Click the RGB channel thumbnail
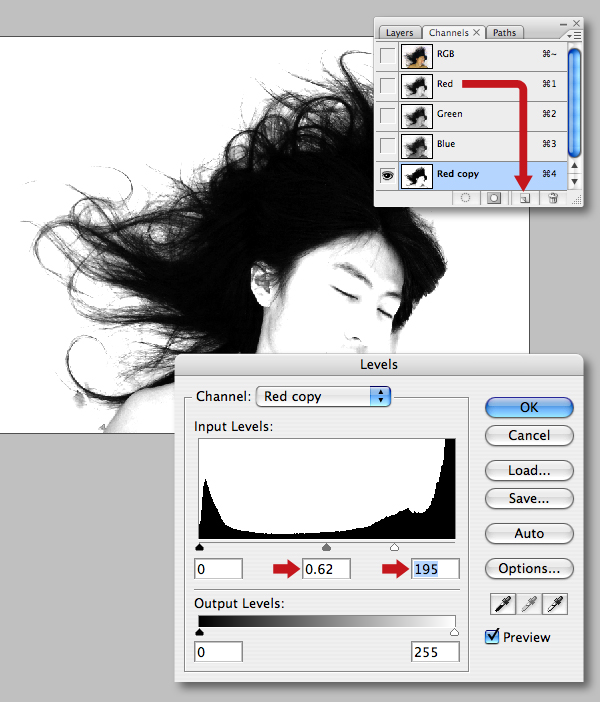600x702 pixels. [416, 56]
